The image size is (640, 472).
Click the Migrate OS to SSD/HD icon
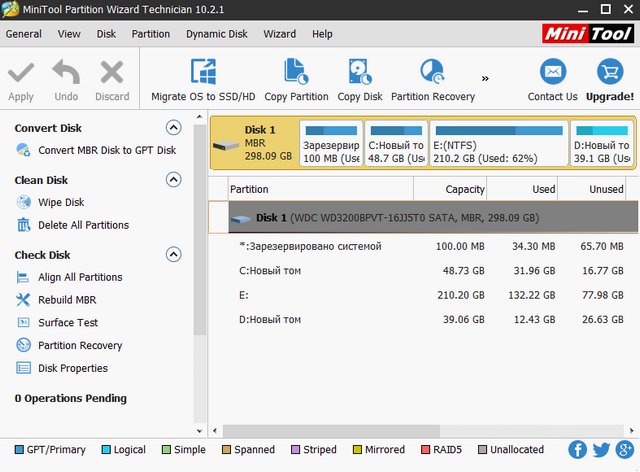pyautogui.click(x=203, y=73)
